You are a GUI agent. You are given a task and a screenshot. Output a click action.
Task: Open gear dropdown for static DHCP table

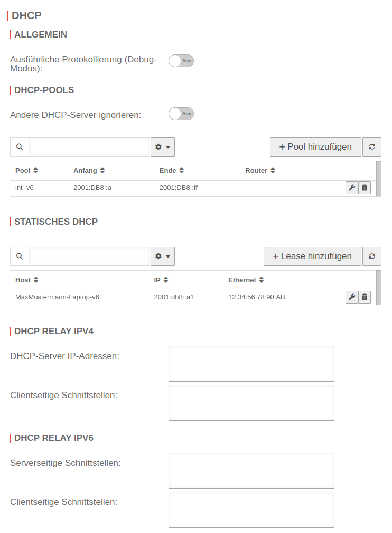tap(162, 256)
